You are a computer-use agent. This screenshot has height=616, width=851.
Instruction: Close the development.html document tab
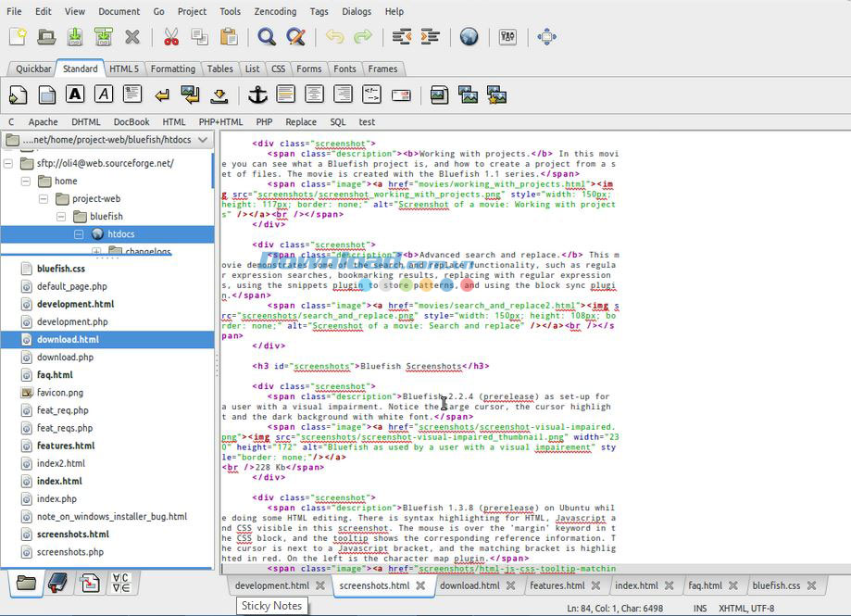click(320, 585)
